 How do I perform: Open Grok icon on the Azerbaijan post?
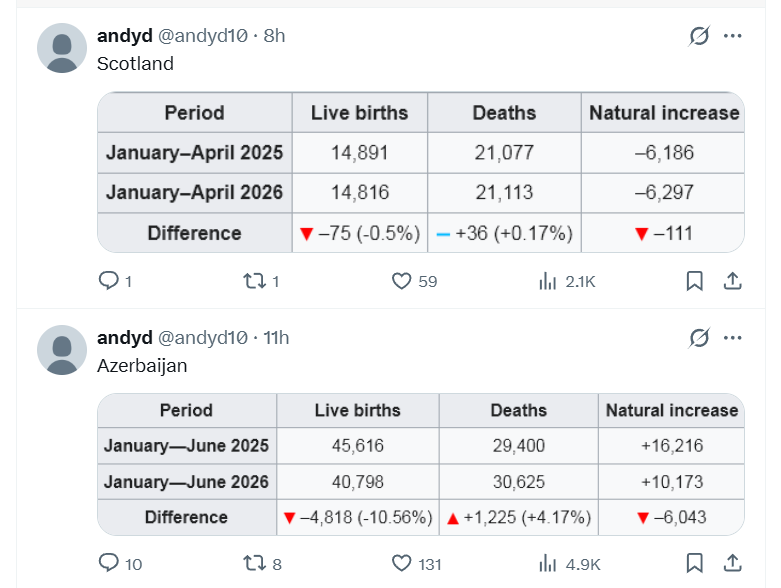click(x=699, y=338)
